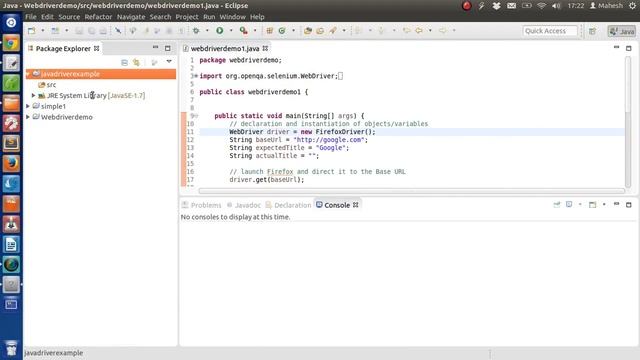
Task: Click the vertical scrollbar of the code editor
Action: tap(628, 121)
